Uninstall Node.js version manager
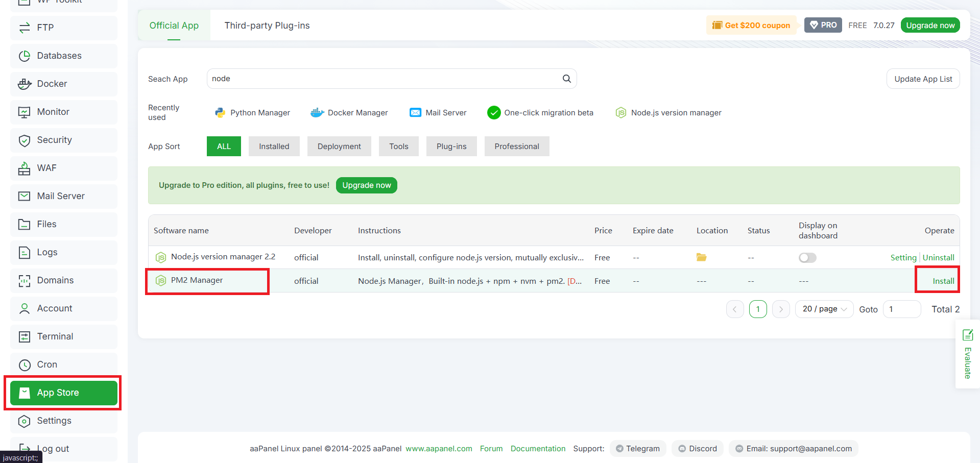Image resolution: width=980 pixels, height=463 pixels. tap(939, 258)
